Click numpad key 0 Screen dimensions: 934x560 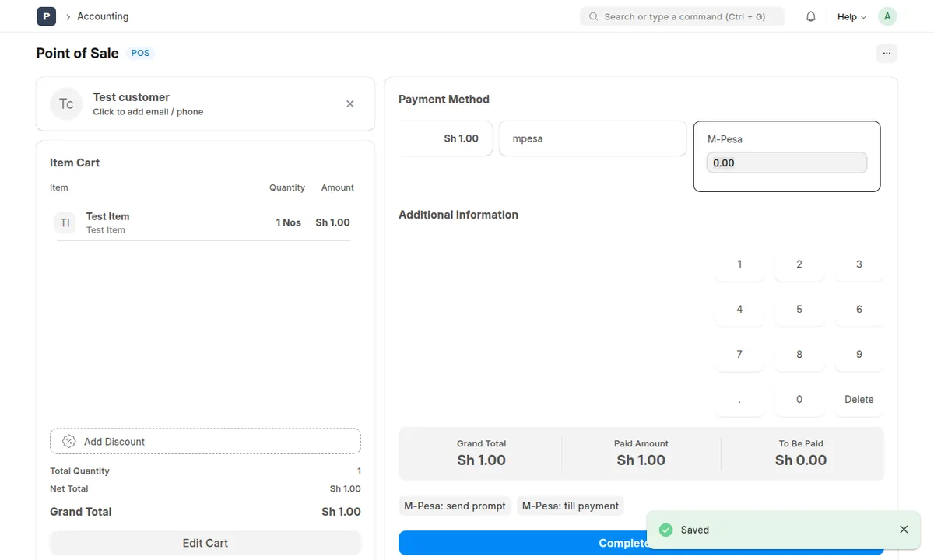(x=799, y=400)
